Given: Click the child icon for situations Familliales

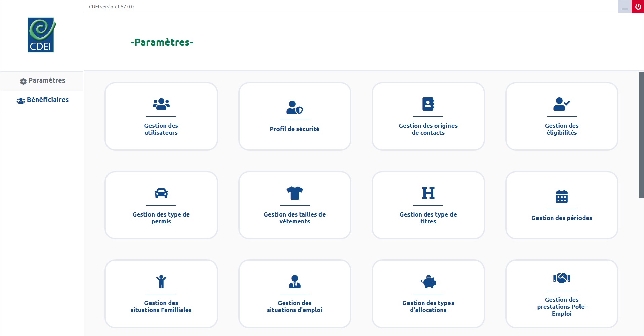Looking at the screenshot, I should (x=161, y=282).
